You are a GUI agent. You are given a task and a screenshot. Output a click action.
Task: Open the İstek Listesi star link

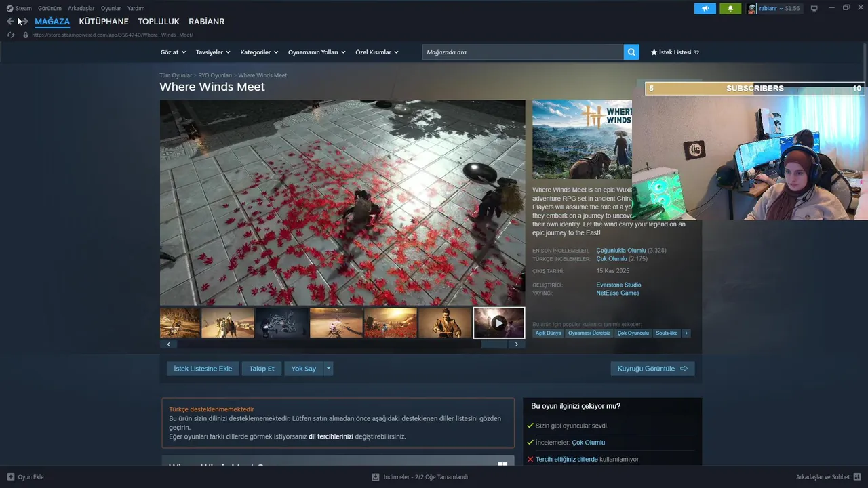pos(675,52)
